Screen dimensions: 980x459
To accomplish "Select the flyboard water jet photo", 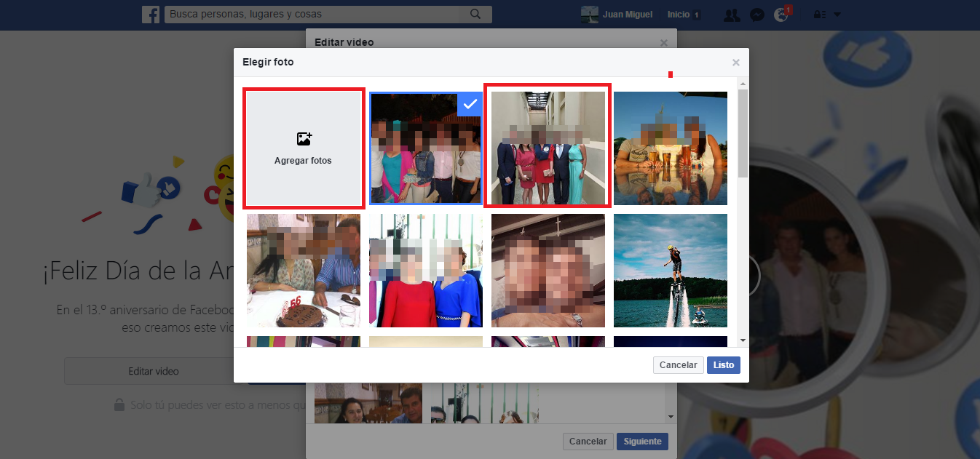I will point(671,271).
